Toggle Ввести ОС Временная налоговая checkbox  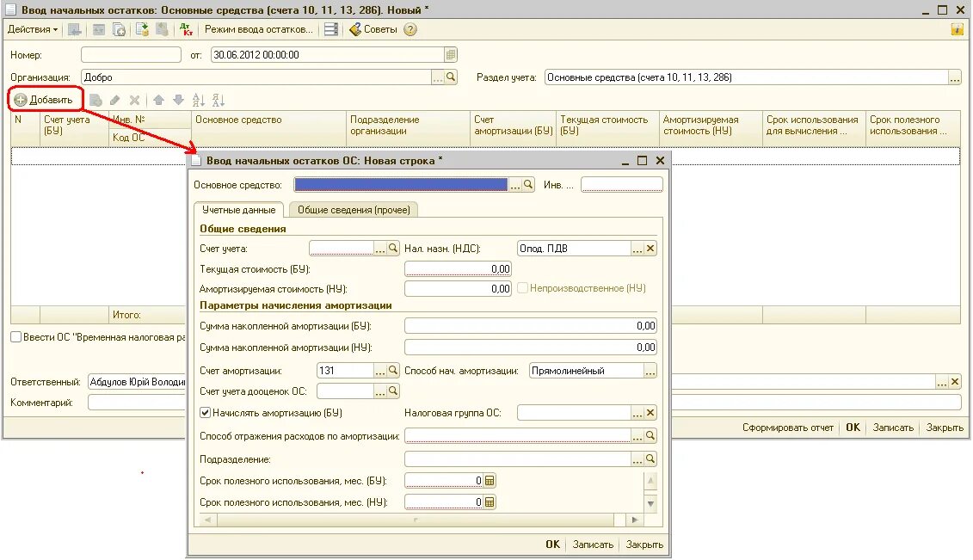click(16, 336)
